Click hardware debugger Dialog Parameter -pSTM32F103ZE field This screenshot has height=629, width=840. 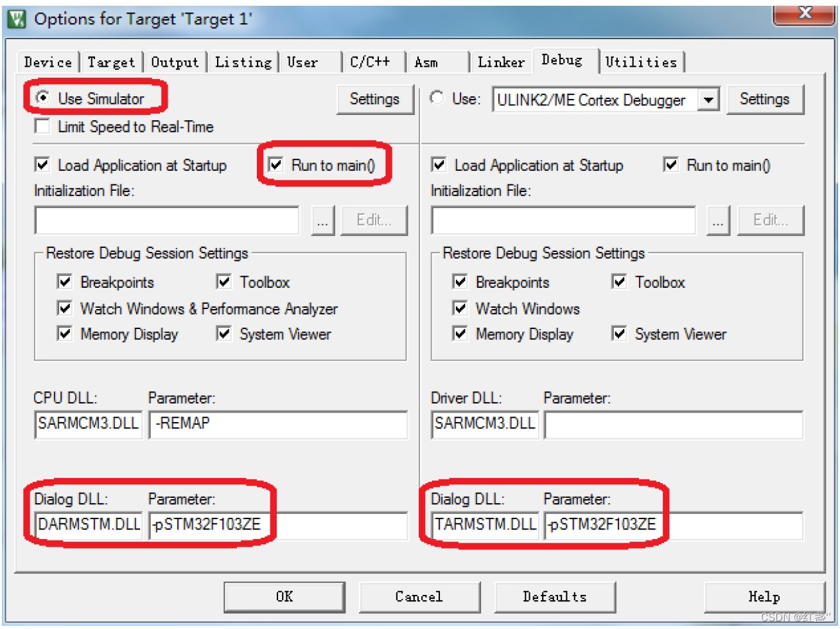(674, 525)
